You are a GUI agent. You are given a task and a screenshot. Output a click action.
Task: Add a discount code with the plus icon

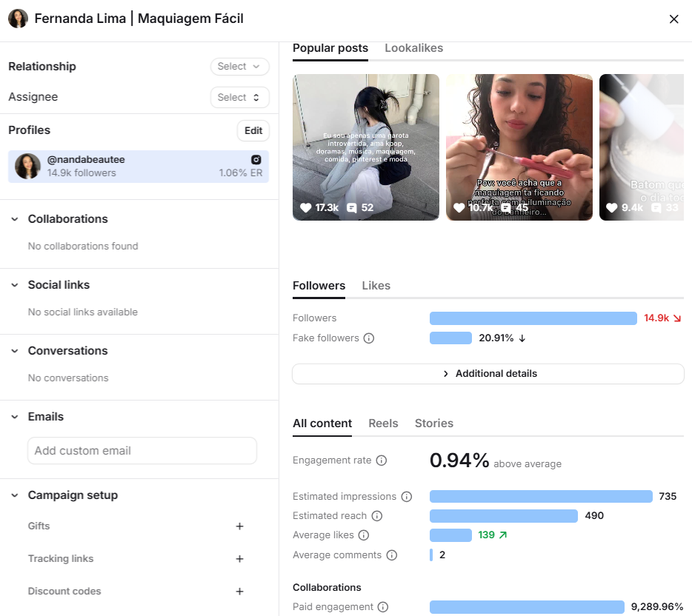click(239, 592)
